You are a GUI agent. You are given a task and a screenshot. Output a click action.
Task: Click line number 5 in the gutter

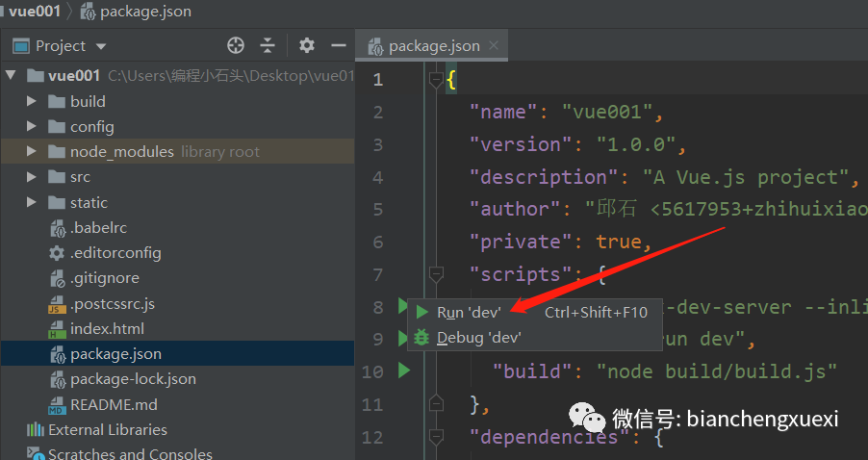378,209
